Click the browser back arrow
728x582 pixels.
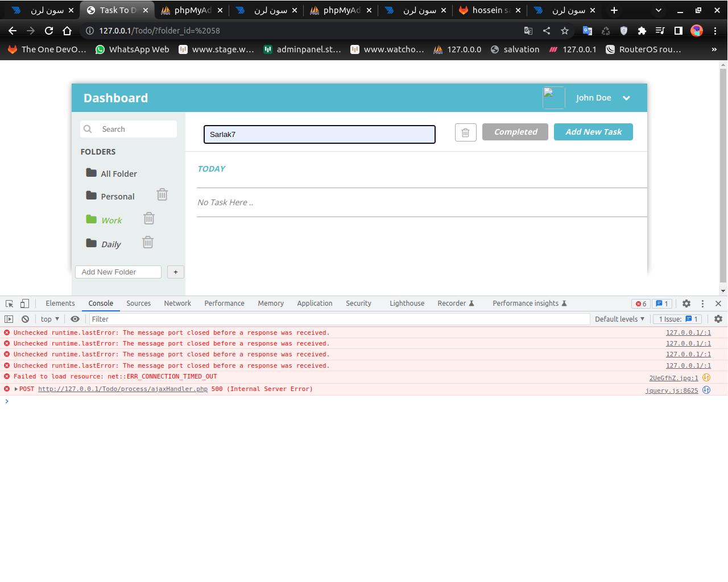point(13,31)
